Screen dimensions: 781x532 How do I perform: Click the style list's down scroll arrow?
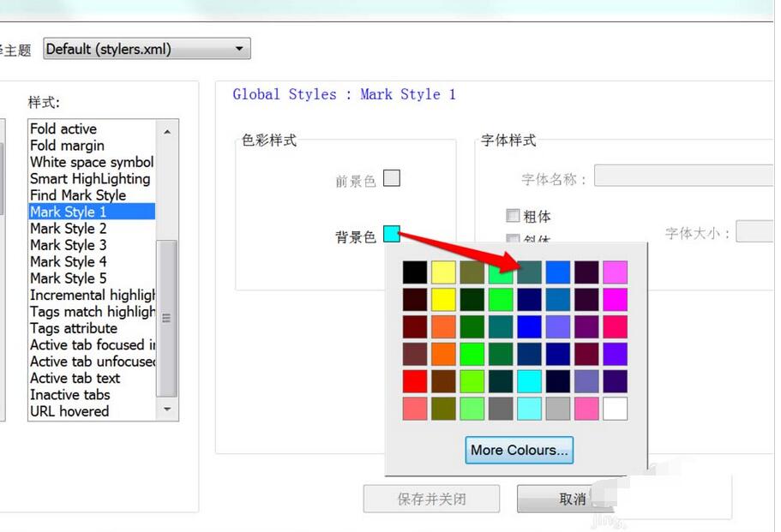pyautogui.click(x=168, y=410)
